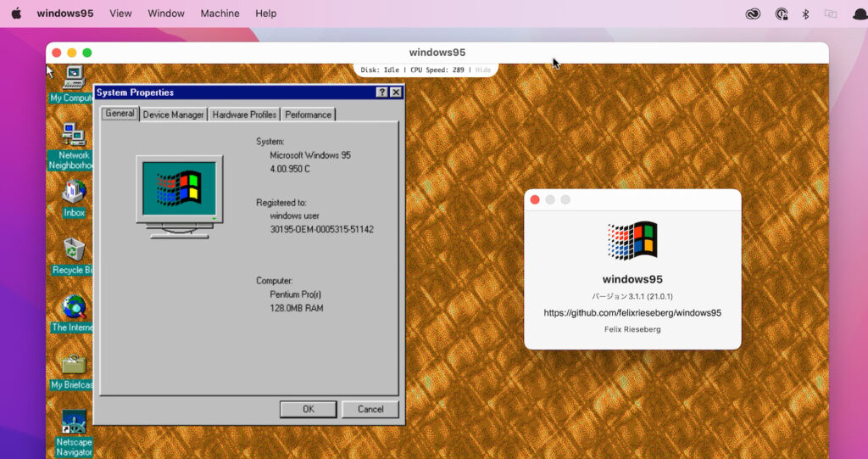
Task: Click the Creative Cloud menu bar icon
Action: [x=753, y=14]
